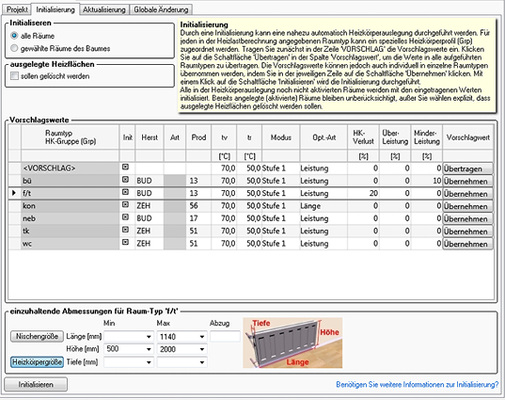Click Übernehmen for the wc row
Screen dimensions: 505x400
468,244
